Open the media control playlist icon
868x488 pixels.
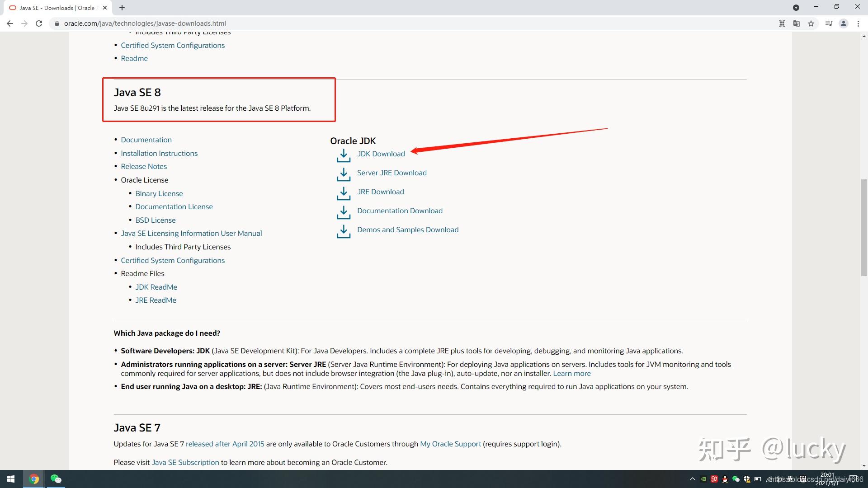click(x=829, y=23)
